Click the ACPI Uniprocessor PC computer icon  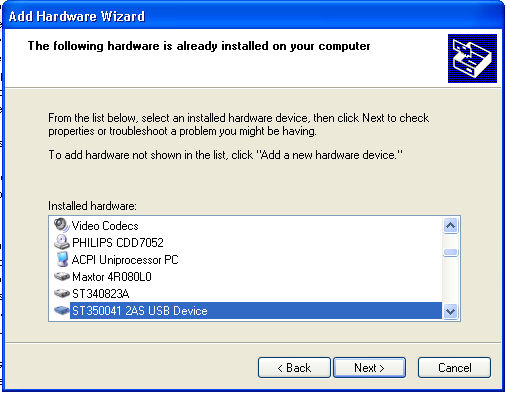[62, 259]
